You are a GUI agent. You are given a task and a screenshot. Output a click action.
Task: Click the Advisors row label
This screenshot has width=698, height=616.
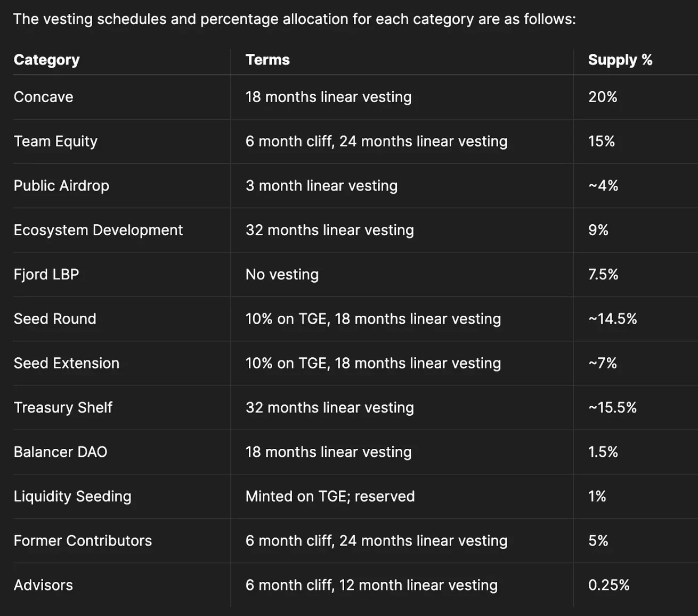click(43, 585)
